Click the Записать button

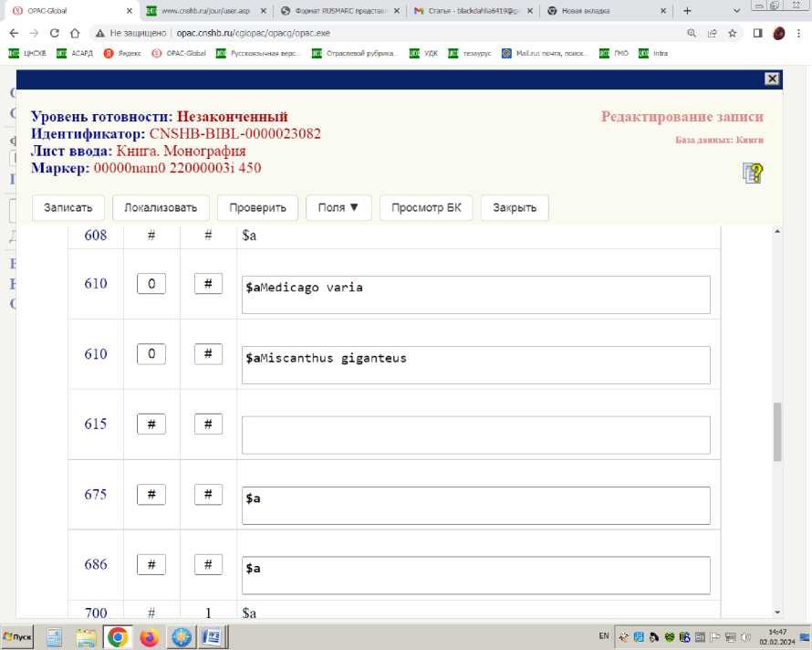coord(68,208)
